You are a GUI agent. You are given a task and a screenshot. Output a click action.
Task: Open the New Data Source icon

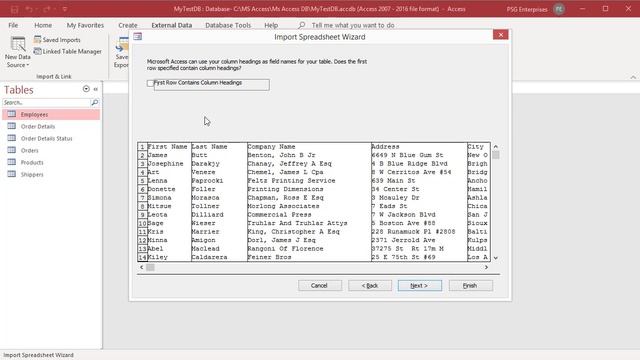[18, 44]
